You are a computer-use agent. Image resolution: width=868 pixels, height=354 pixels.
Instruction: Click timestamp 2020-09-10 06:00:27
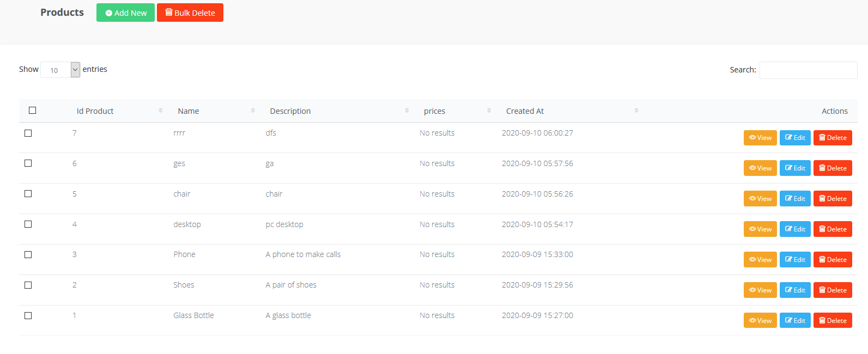click(537, 133)
